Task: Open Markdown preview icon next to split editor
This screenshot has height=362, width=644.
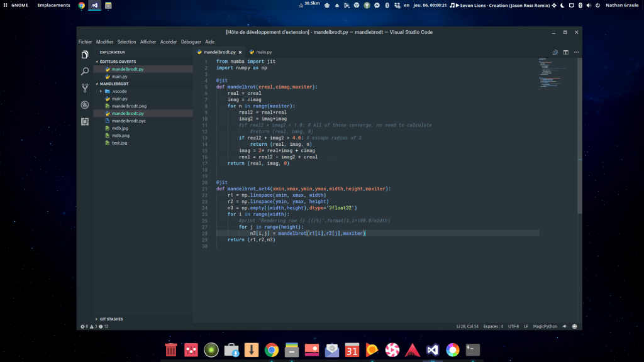Action: point(555,53)
